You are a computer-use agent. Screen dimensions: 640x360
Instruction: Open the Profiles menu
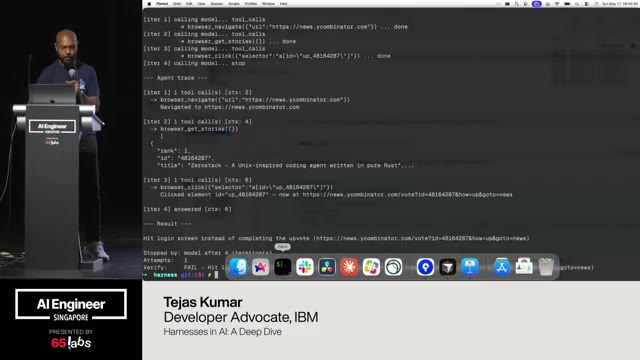tap(251, 4)
